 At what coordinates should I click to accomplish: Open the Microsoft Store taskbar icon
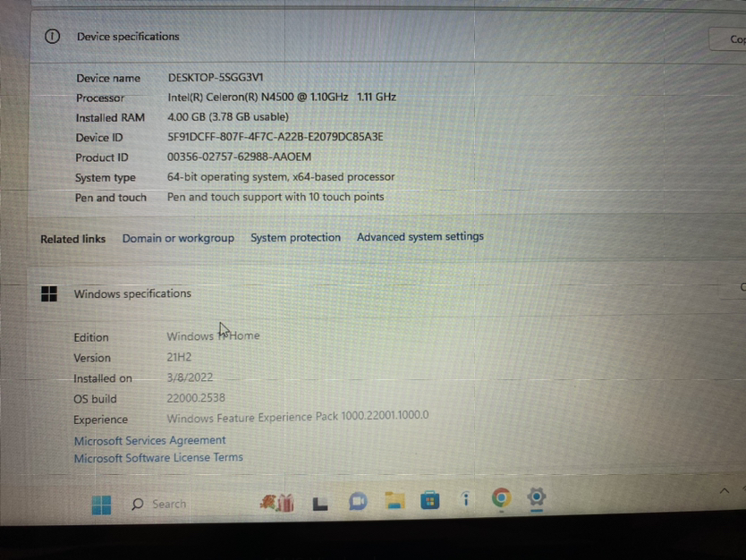tap(429, 500)
